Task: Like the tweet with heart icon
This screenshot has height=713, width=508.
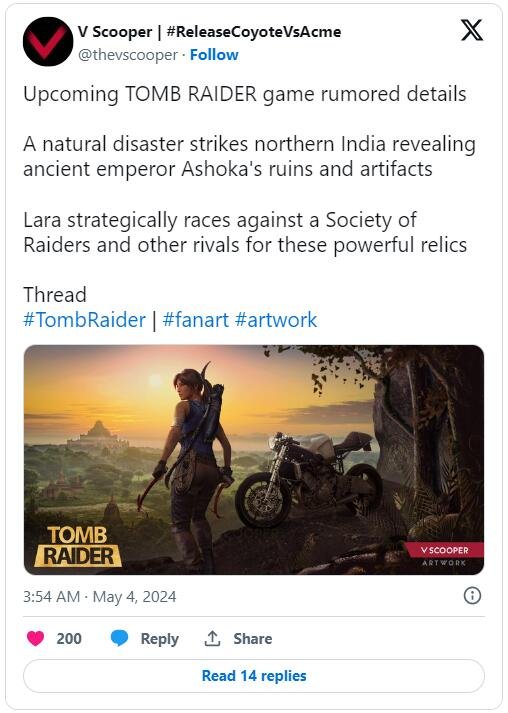Action: click(x=35, y=638)
